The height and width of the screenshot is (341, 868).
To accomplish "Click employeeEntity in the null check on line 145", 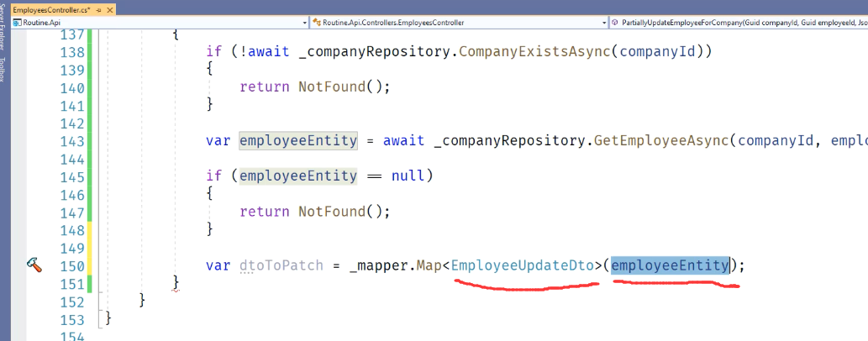I will tap(298, 176).
